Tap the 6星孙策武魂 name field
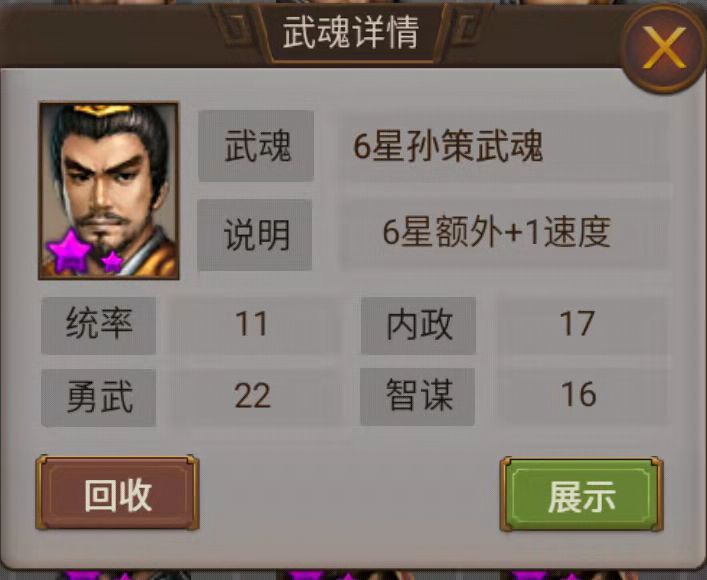Viewport: 707px width, 580px height. tap(505, 146)
